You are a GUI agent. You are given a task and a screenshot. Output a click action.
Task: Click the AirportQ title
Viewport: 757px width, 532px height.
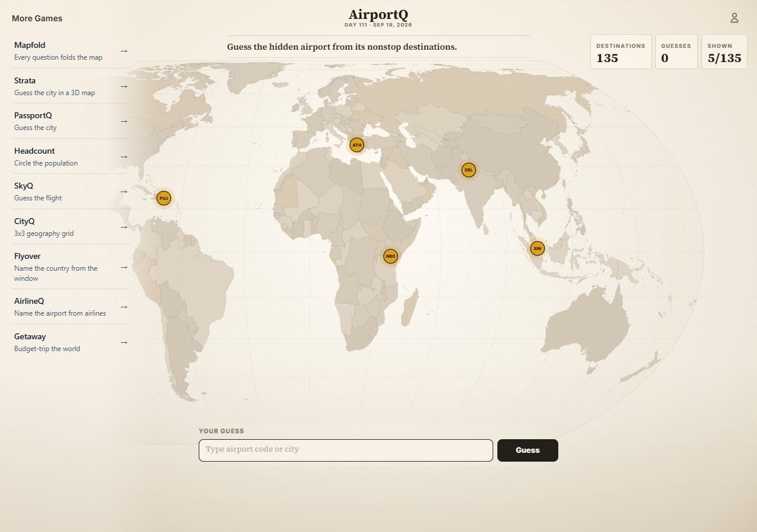pyautogui.click(x=378, y=14)
